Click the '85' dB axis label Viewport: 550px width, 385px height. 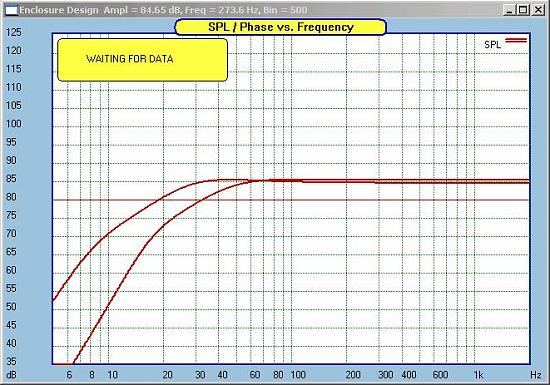(x=11, y=179)
